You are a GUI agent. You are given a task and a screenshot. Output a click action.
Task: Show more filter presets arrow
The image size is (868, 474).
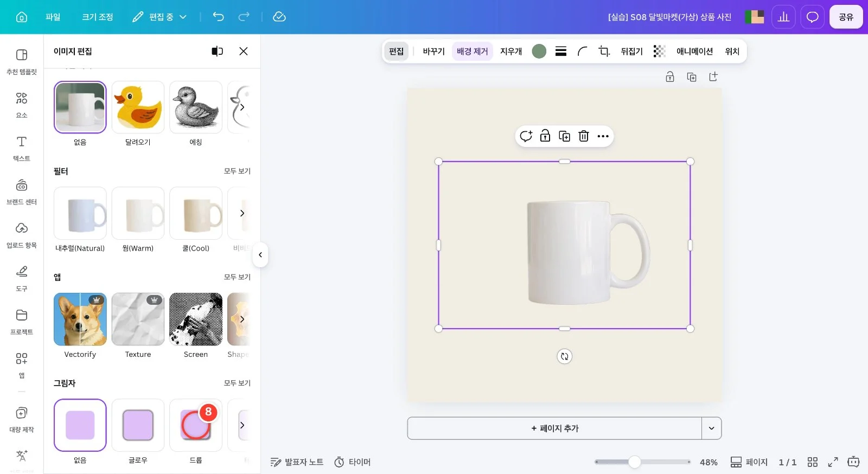[242, 213]
